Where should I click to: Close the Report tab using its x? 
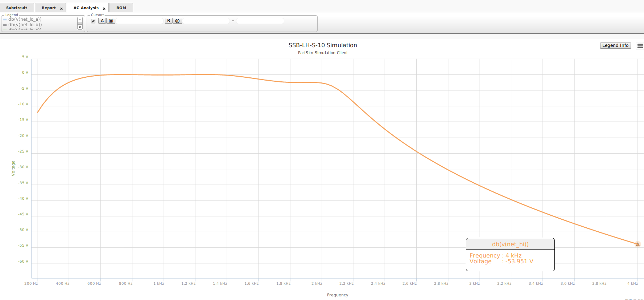(x=61, y=8)
